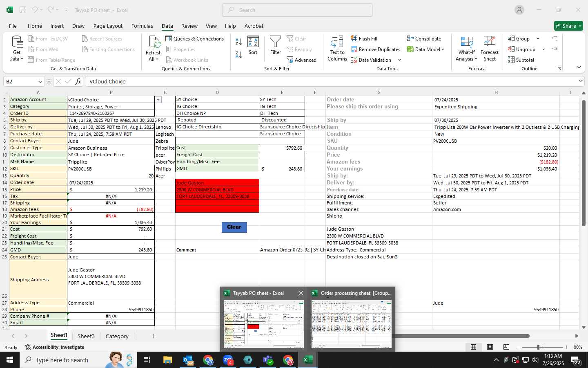The height and width of the screenshot is (368, 588).
Task: Click the zoom slider handle
Action: point(539,347)
